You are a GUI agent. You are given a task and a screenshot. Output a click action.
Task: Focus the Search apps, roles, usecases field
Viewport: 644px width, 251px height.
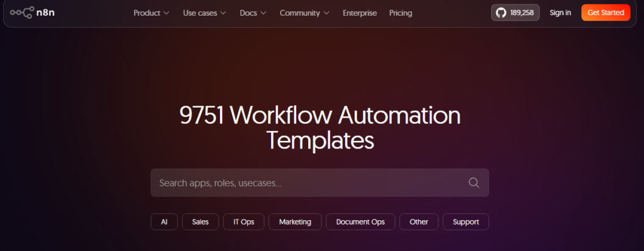(319, 183)
